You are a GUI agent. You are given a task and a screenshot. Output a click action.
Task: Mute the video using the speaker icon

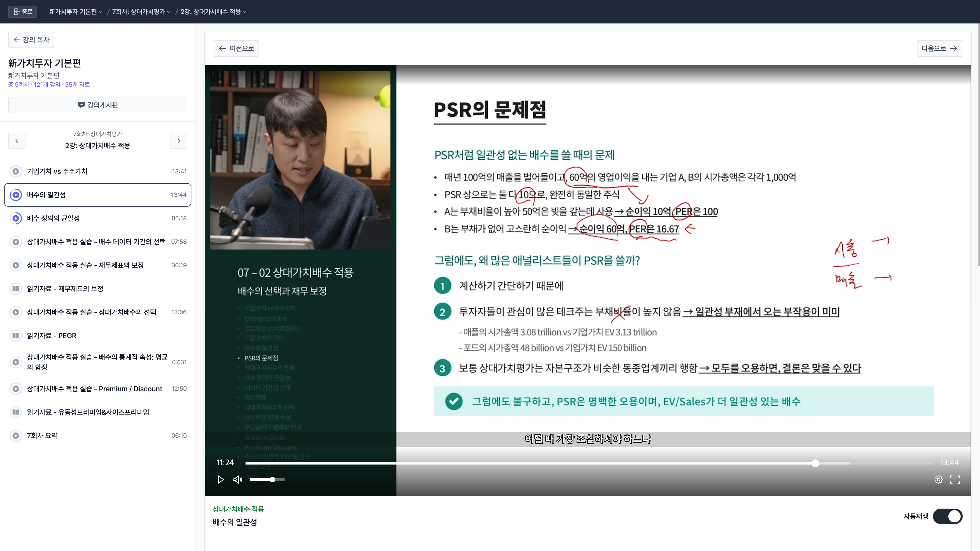[237, 480]
